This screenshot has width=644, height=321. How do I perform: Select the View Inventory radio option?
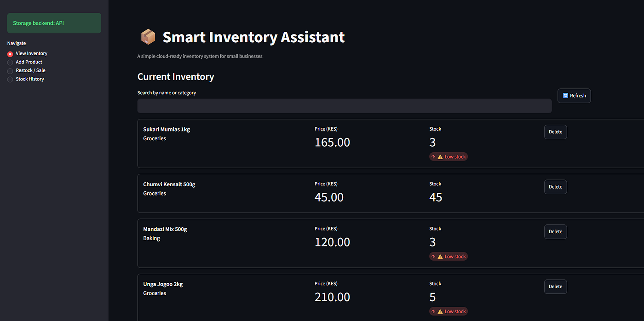click(x=10, y=54)
